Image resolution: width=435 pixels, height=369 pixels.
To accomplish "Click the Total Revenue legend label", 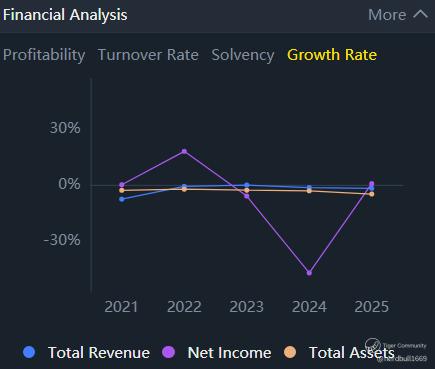I will point(99,353).
